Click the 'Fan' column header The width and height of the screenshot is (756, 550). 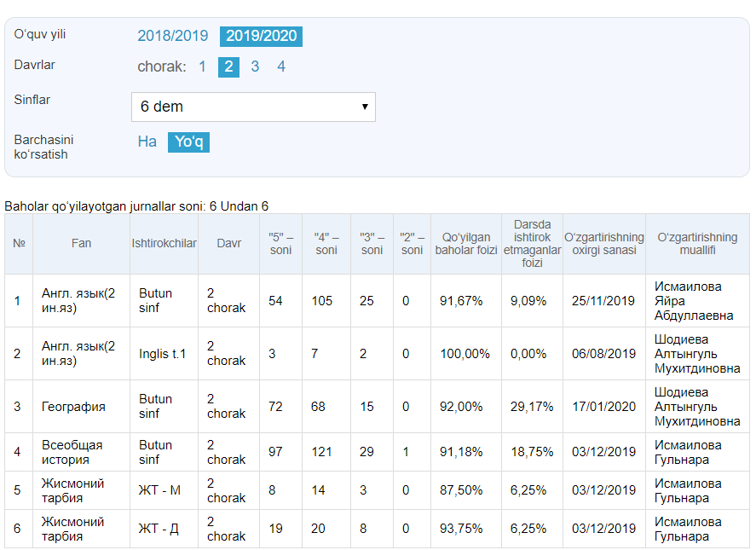81,244
